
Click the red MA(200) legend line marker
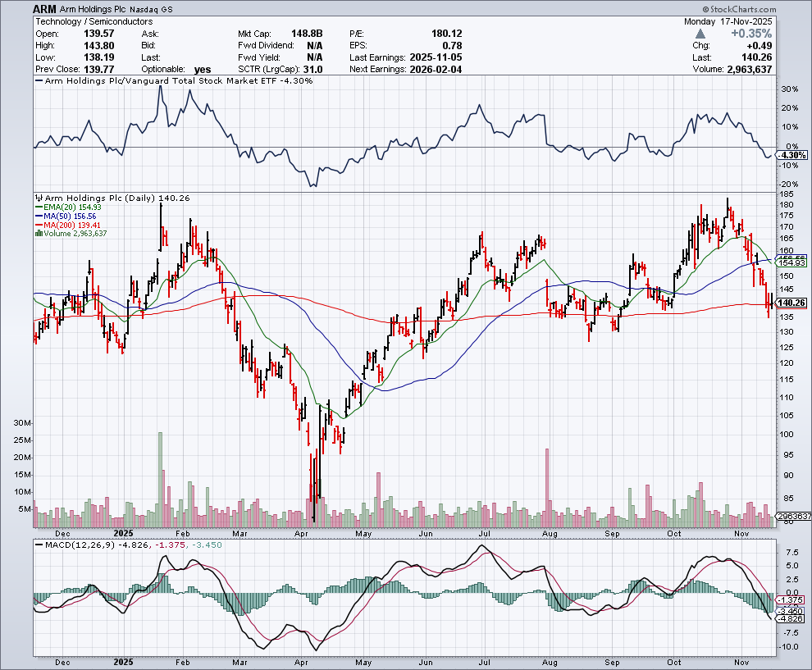tap(38, 225)
